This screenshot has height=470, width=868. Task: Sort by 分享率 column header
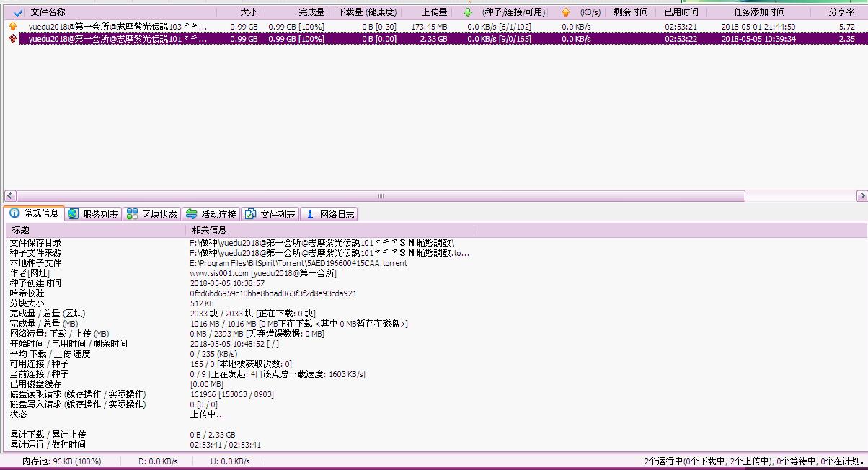(x=841, y=12)
